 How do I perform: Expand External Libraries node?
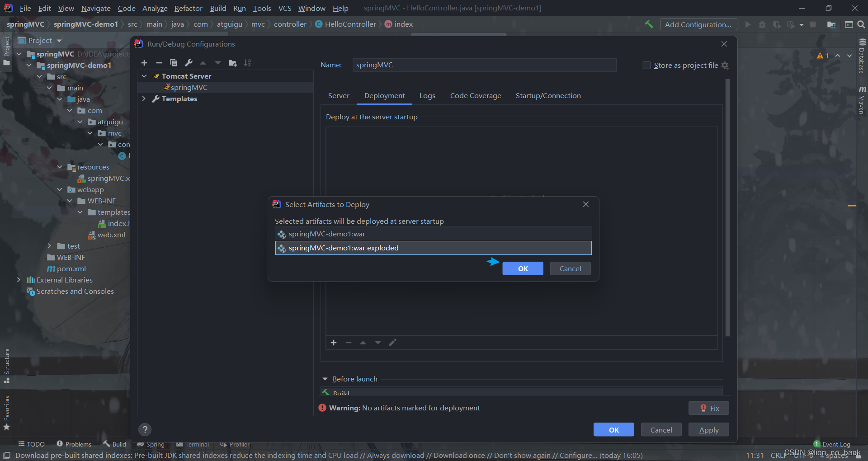pos(19,280)
